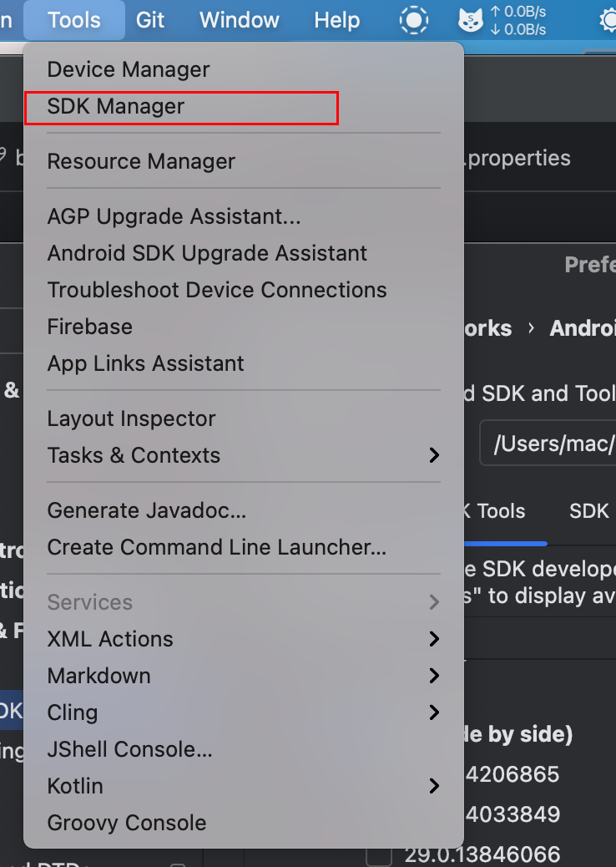Click the cat network monitor icon
The image size is (616, 867).
[x=471, y=20]
